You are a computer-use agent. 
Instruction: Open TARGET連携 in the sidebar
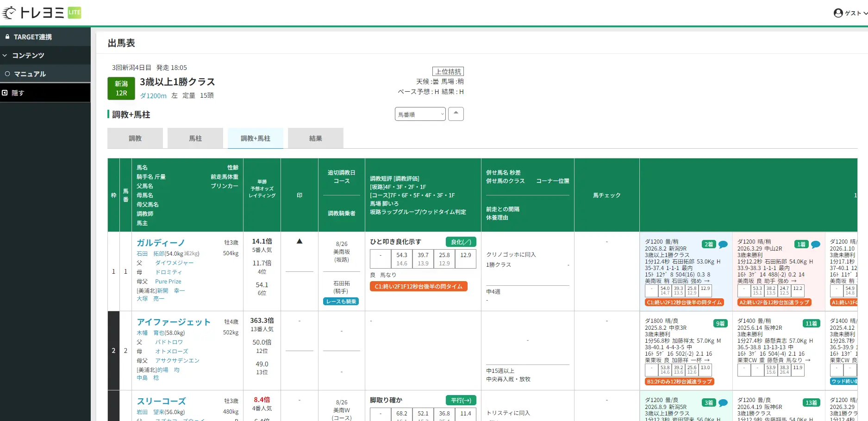45,37
